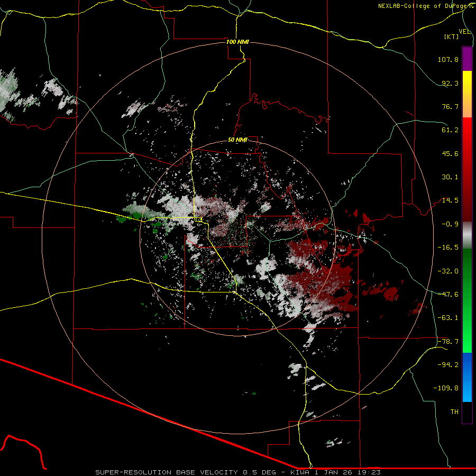Click the TH legend label
476x476 pixels.
point(454,412)
